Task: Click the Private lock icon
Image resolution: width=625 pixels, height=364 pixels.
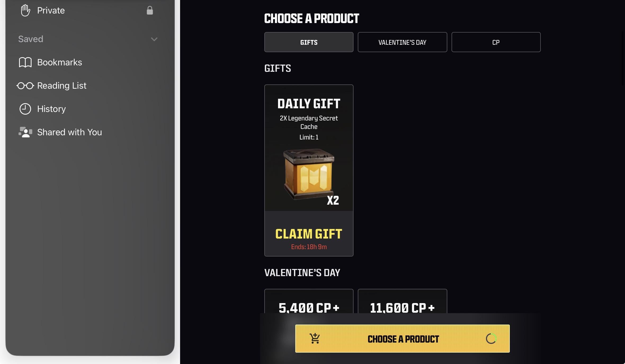Action: (x=150, y=11)
